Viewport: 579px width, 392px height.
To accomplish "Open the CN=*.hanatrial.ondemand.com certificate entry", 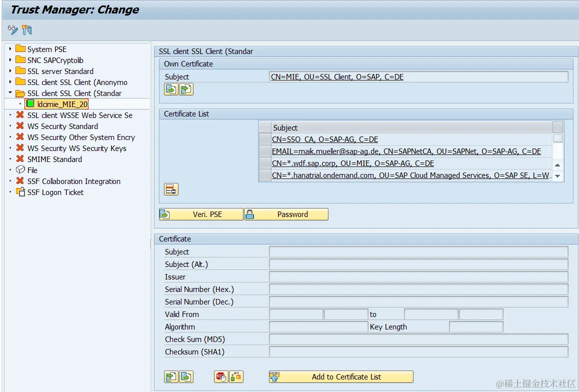I will click(x=411, y=175).
